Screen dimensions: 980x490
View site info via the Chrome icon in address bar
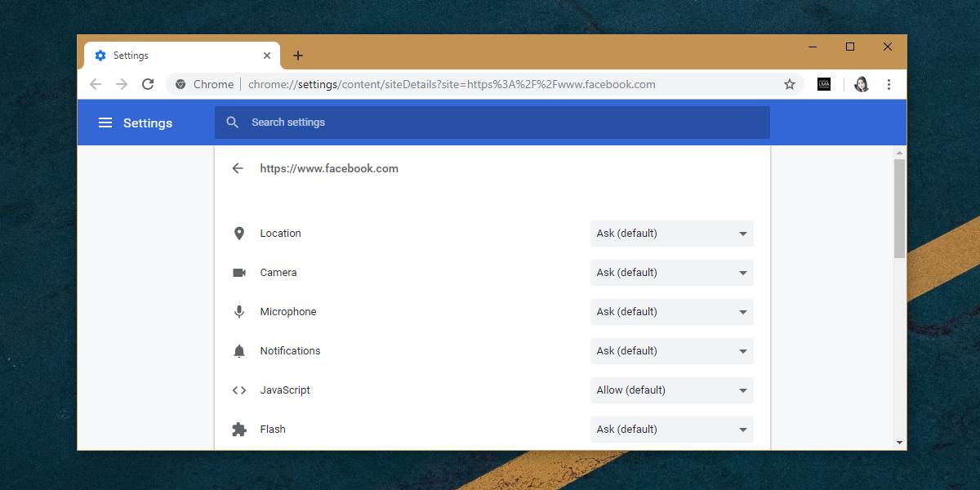tap(180, 84)
